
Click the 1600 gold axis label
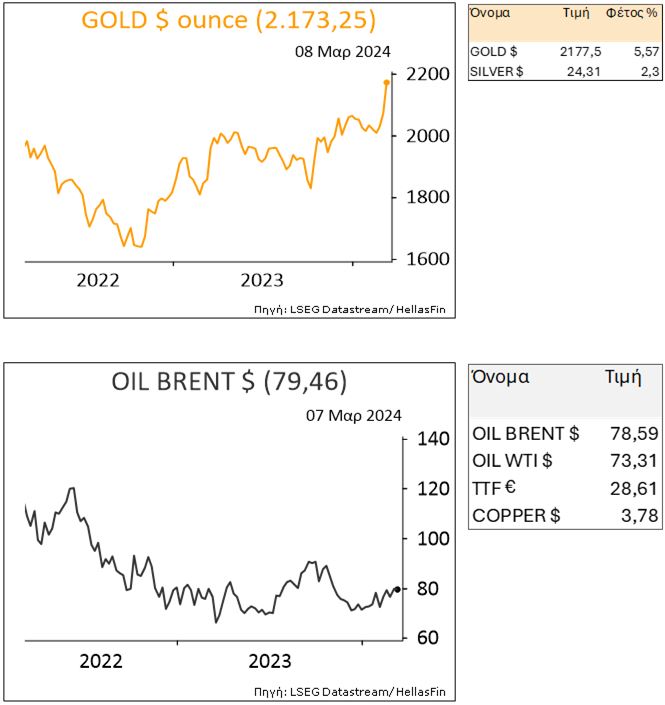(423, 259)
